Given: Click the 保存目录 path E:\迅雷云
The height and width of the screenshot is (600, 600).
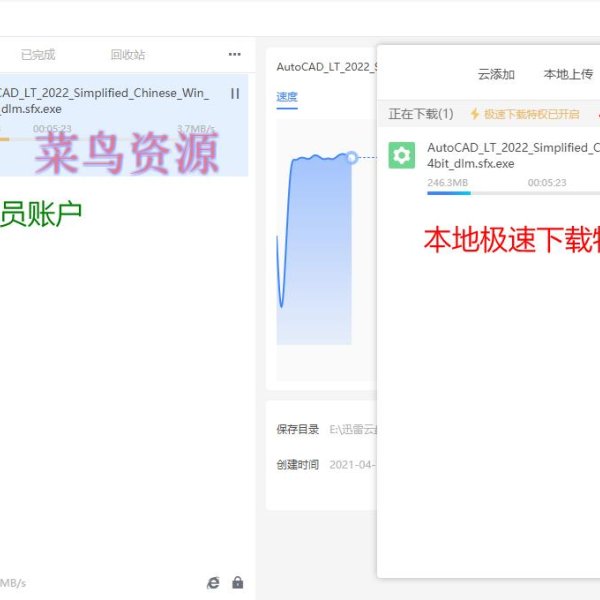Looking at the screenshot, I should tap(353, 429).
